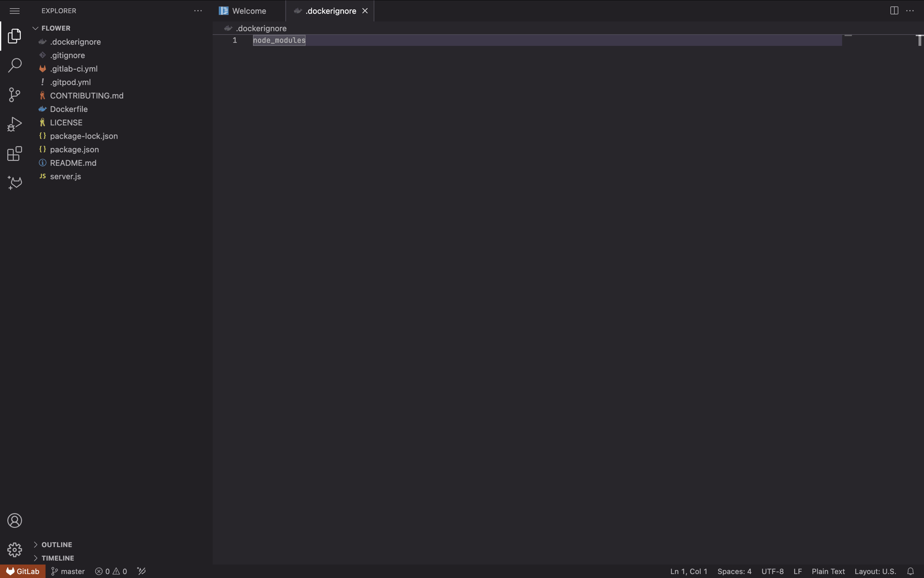Click line number 1 in the gutter
Image resolution: width=924 pixels, height=578 pixels.
click(x=235, y=40)
